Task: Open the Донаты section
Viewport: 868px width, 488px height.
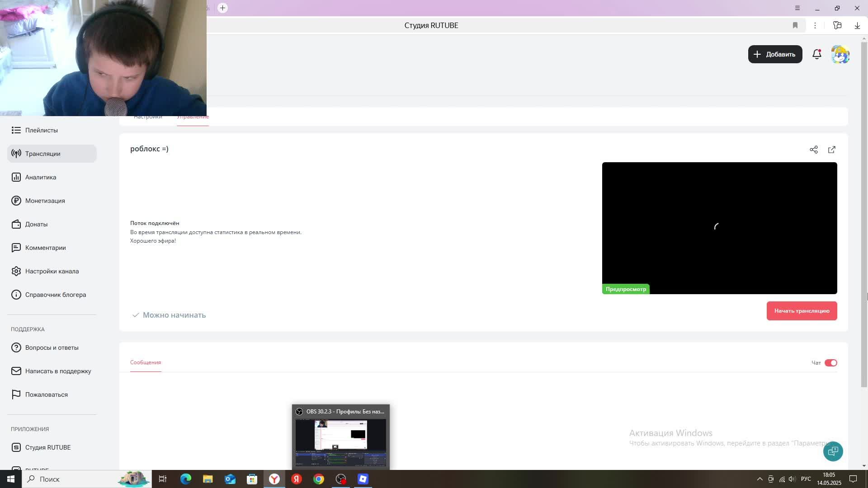Action: click(x=36, y=224)
